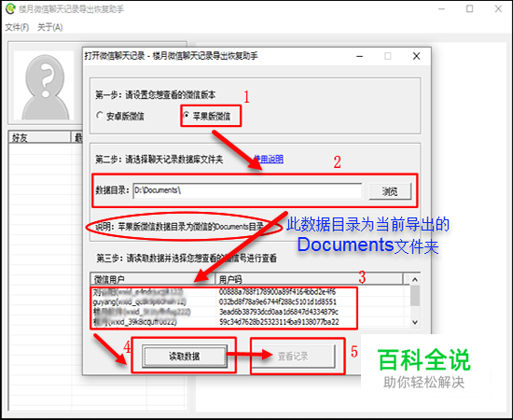
Task: Select user code 3ead6b38793dcd0aa1d6847d4334879c
Action: [279, 312]
